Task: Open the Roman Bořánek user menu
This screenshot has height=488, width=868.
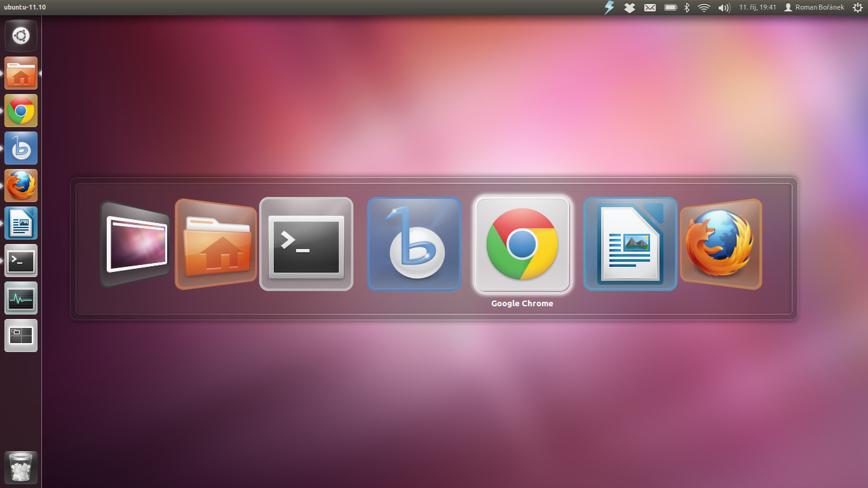Action: (815, 8)
